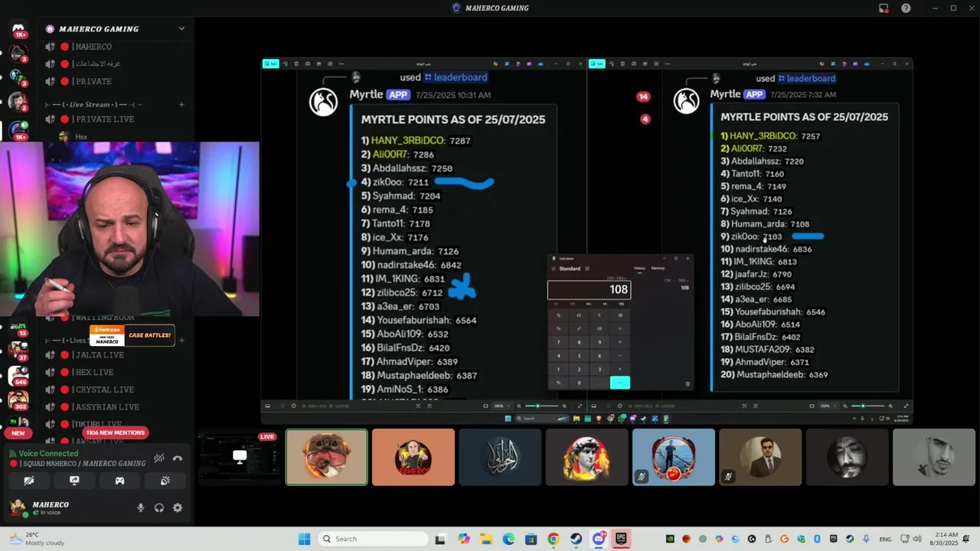The image size is (980, 551).
Task: Open NVIDIA icon in system tray
Action: point(670,539)
